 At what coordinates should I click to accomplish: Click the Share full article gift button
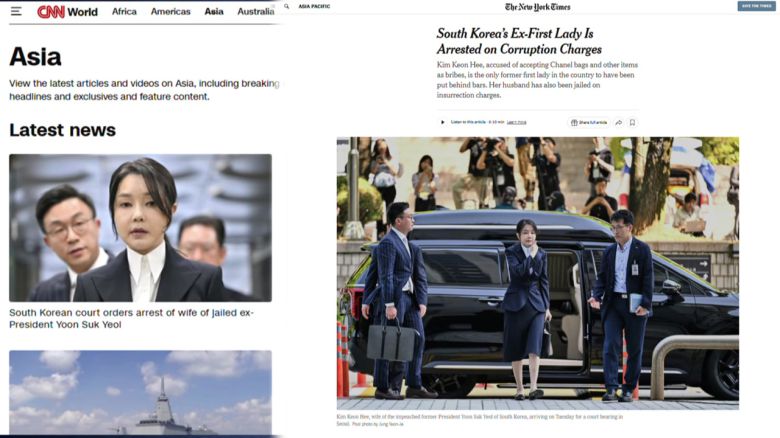pyautogui.click(x=589, y=122)
